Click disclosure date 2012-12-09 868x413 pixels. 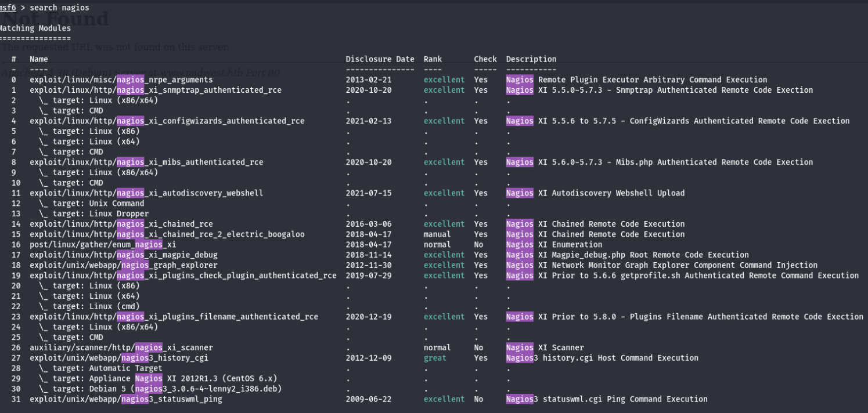369,358
